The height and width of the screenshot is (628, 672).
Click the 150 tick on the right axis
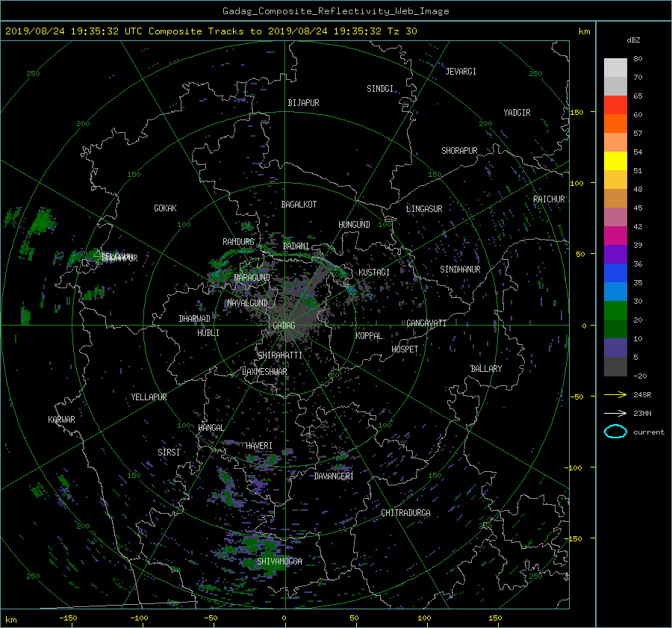click(576, 112)
